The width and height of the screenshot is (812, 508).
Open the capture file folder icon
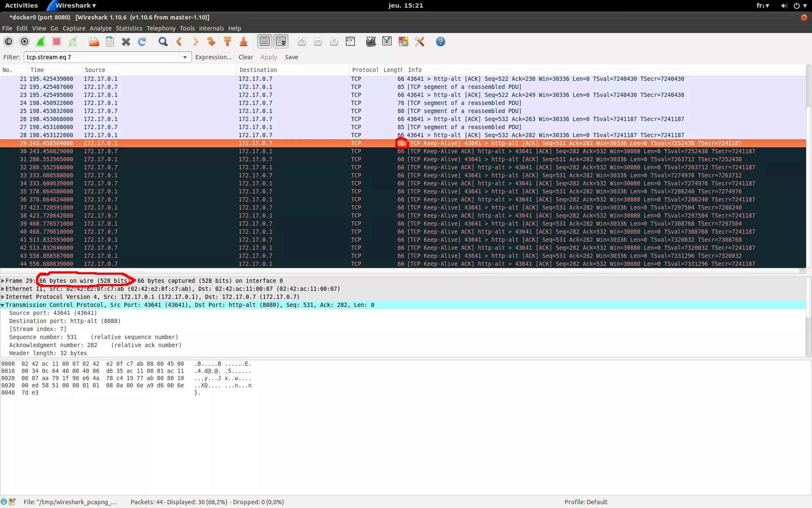[x=94, y=41]
